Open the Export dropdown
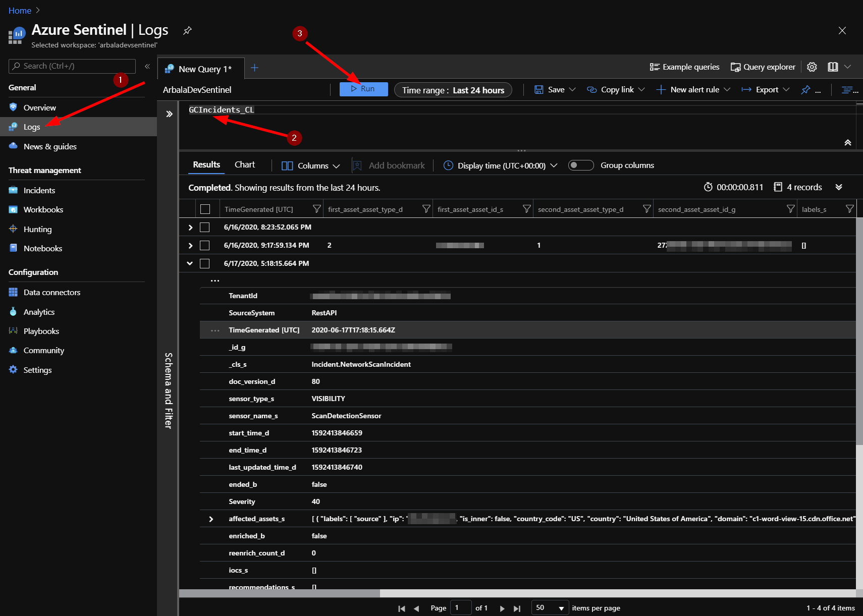Image resolution: width=863 pixels, height=616 pixels. 766,90
